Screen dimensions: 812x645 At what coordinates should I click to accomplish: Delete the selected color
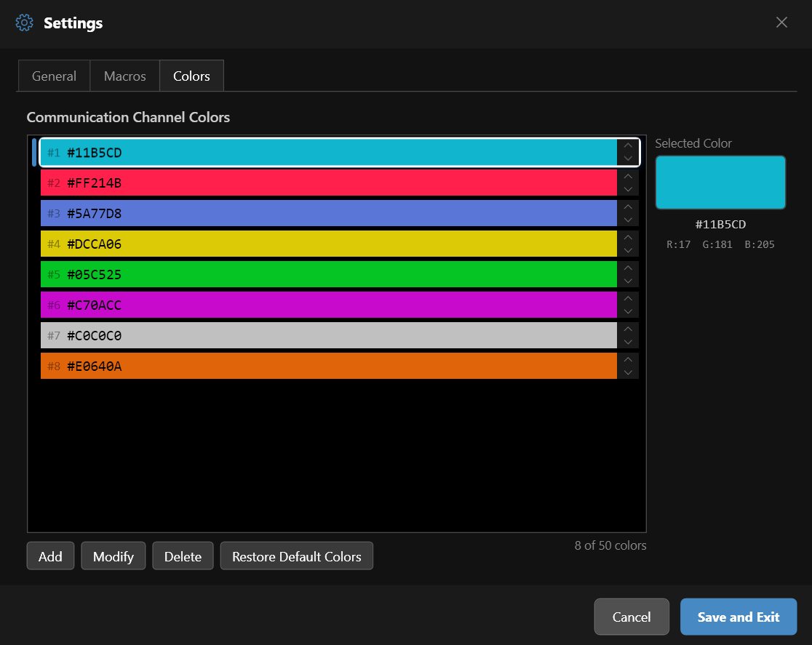tap(183, 556)
